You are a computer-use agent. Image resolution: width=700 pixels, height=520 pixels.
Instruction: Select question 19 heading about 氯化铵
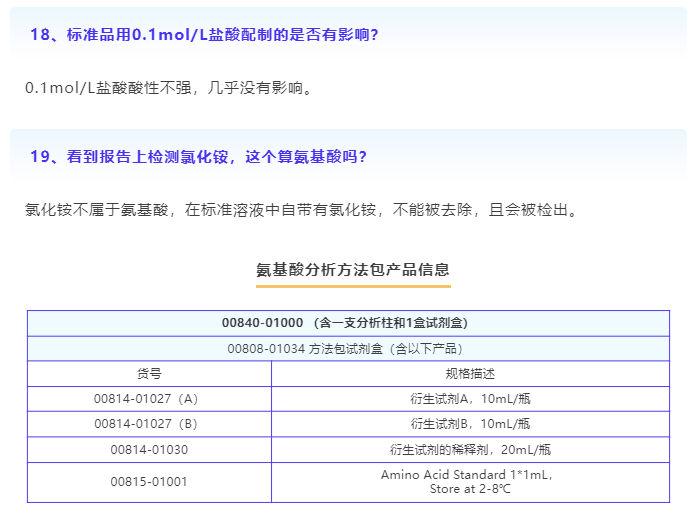click(x=198, y=157)
